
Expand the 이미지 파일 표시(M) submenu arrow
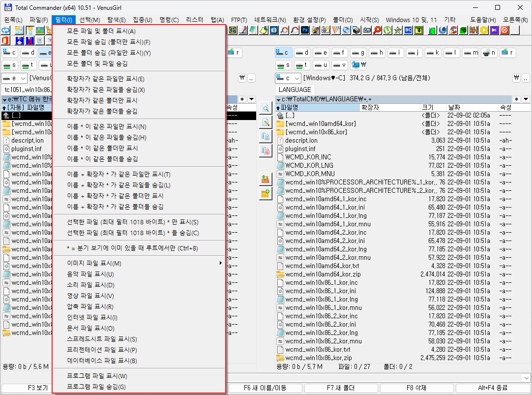(x=221, y=263)
